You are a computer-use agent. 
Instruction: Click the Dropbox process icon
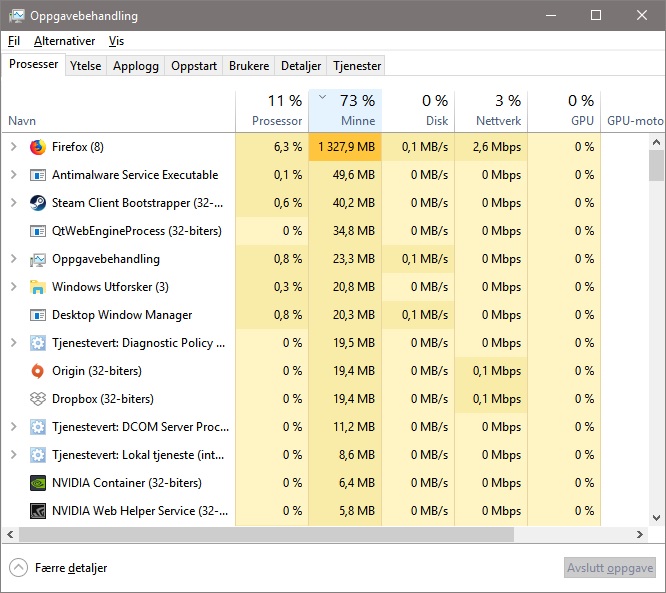38,399
